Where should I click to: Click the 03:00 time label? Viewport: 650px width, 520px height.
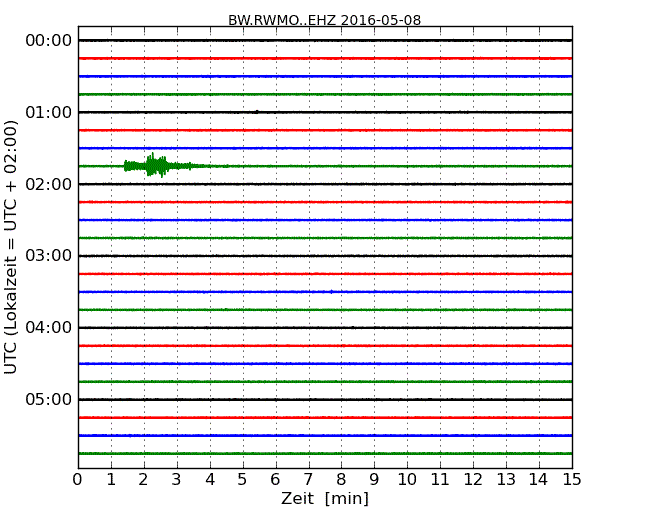click(x=49, y=256)
